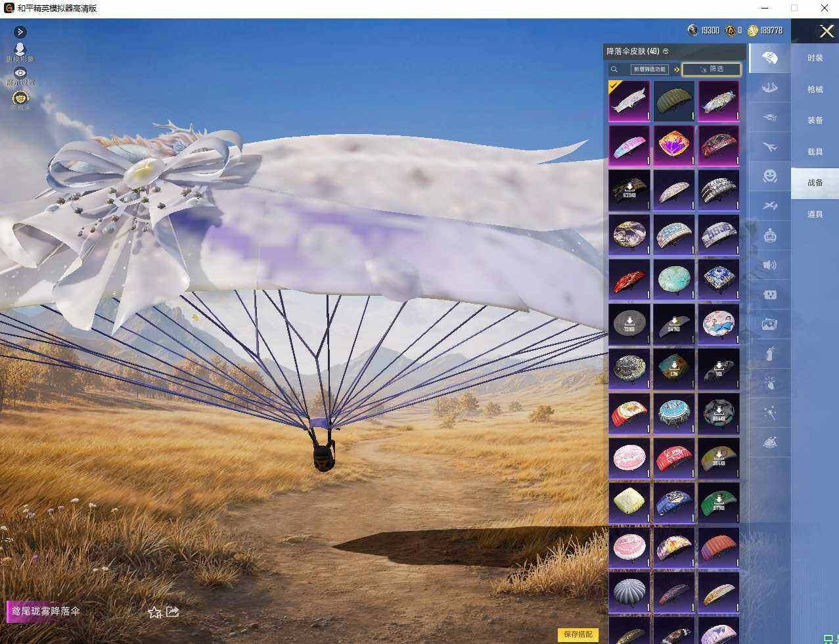Select the pink and blue pastel parachute
The image size is (839, 644).
629,146
